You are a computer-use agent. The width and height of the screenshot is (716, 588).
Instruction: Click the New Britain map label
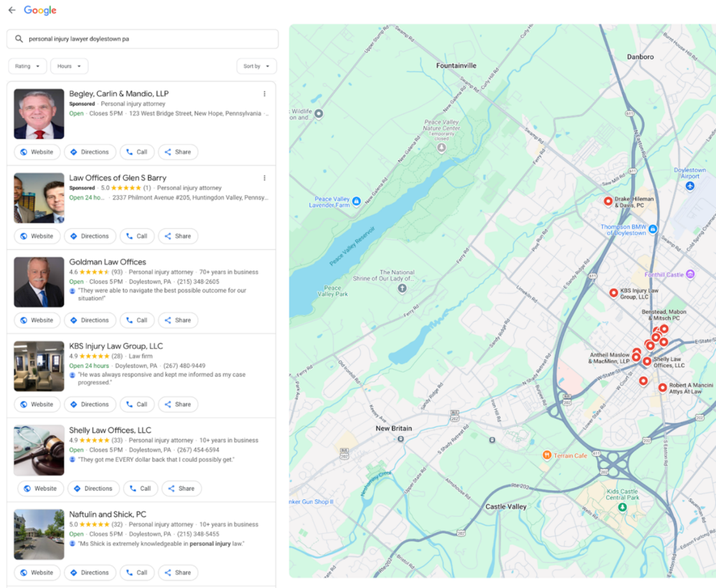pos(394,428)
